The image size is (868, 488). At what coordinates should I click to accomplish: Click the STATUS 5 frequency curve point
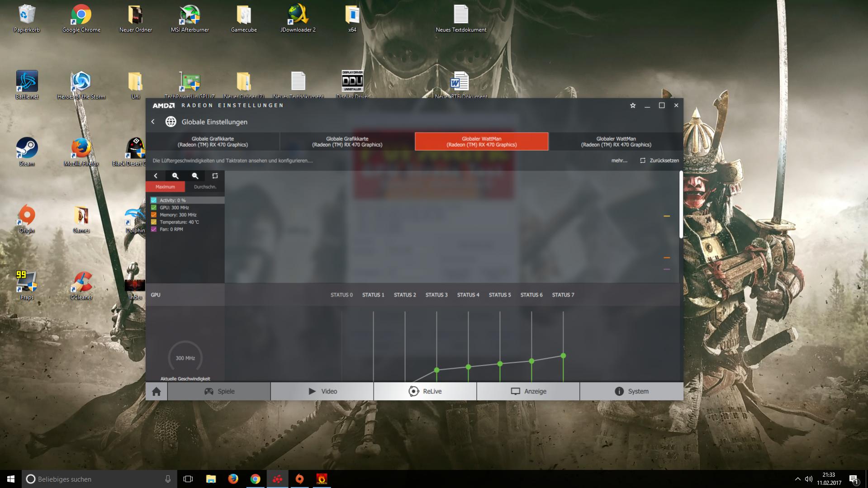500,364
